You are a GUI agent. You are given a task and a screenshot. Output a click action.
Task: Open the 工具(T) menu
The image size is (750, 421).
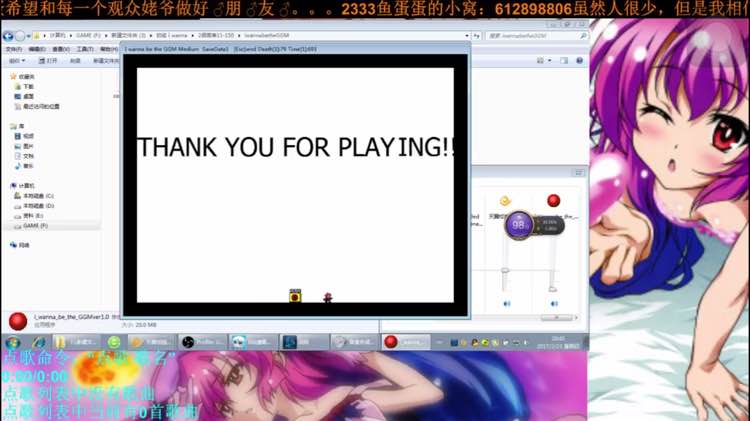click(85, 49)
